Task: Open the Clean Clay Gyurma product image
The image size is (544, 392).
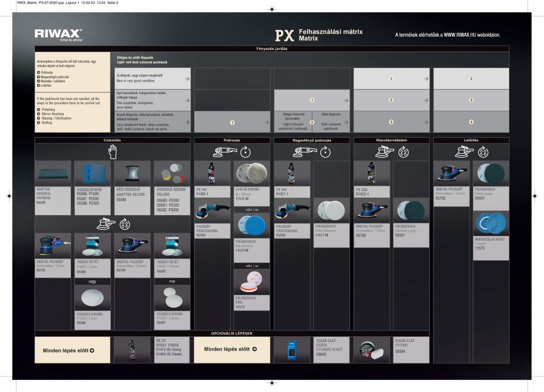Action: coord(371,350)
